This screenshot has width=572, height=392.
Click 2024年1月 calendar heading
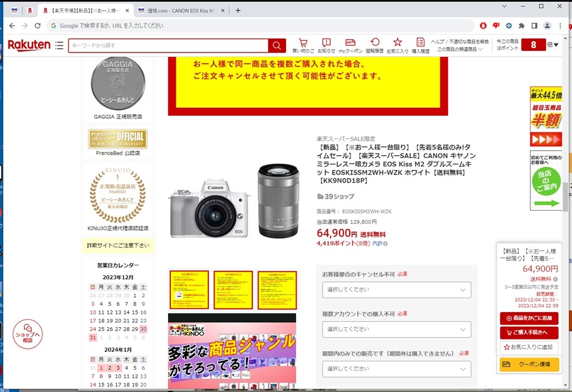(118, 350)
